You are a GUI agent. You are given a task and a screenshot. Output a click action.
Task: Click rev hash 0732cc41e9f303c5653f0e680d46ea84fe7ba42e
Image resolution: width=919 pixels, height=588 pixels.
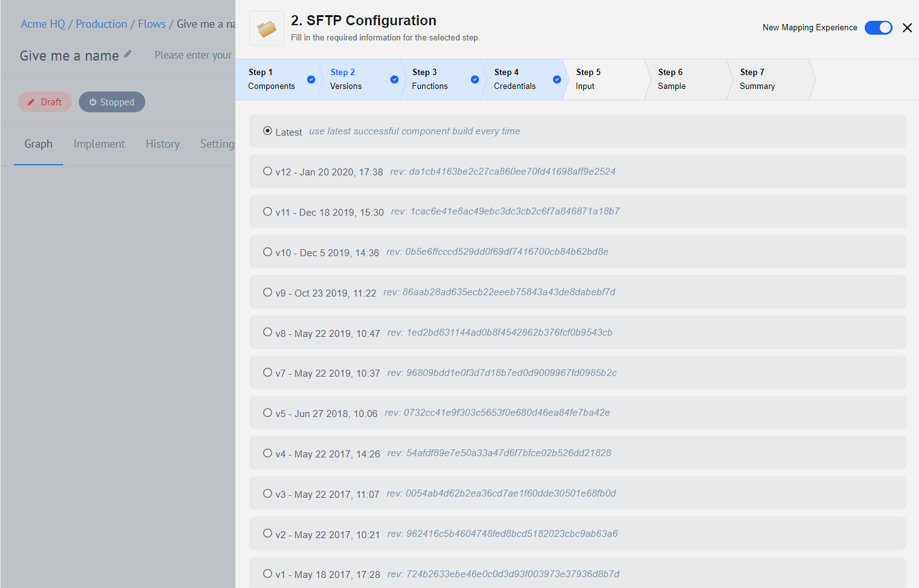coord(507,412)
